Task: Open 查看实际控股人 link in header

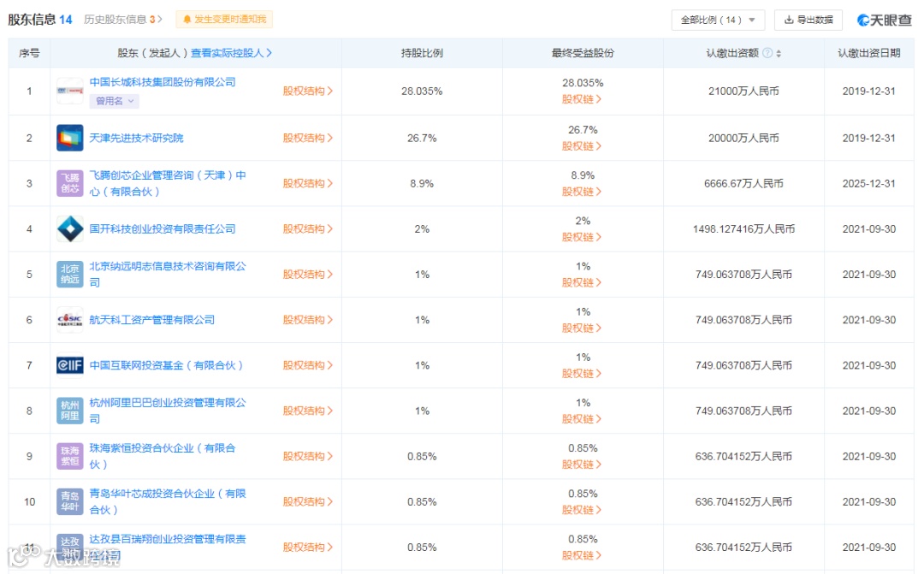Action: [x=231, y=53]
